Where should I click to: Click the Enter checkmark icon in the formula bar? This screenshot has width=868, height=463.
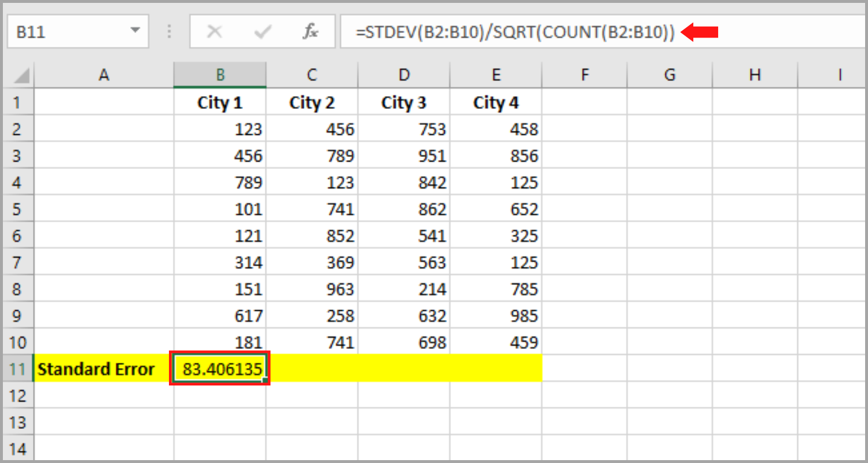[x=262, y=31]
